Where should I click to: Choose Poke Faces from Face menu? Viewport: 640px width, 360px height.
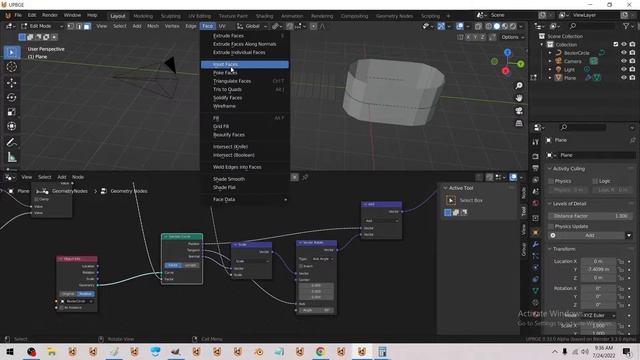tap(244, 73)
